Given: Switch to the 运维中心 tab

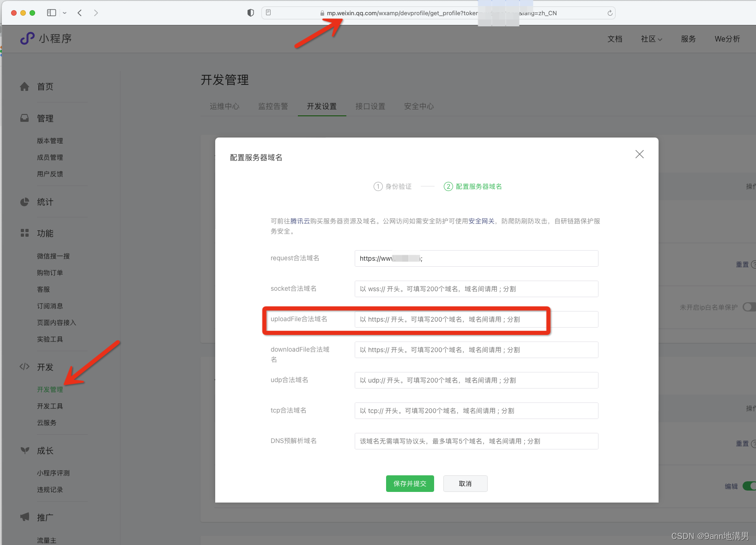Looking at the screenshot, I should click(224, 107).
